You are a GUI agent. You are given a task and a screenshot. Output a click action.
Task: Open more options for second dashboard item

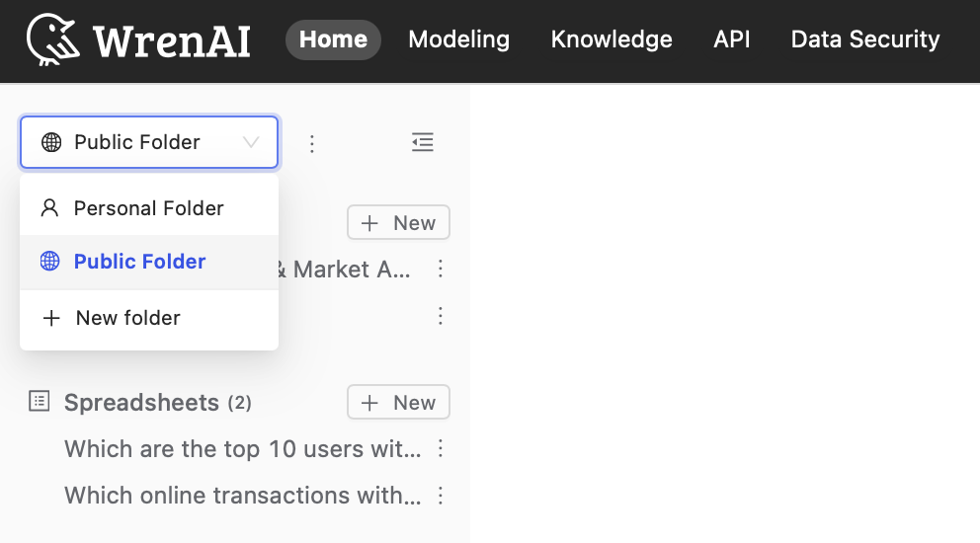(441, 316)
